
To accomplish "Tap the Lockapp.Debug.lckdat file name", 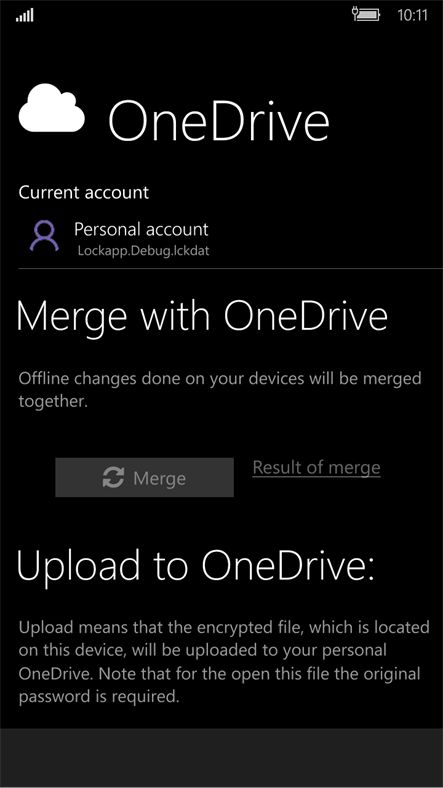I will pyautogui.click(x=143, y=250).
